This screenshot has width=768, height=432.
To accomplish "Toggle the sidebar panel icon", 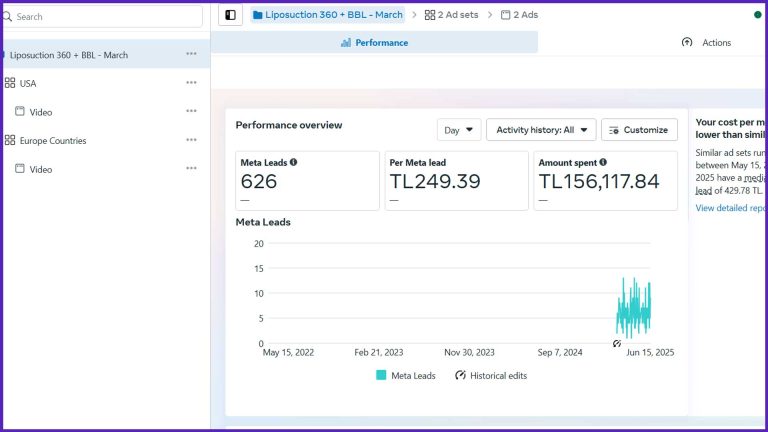I will pyautogui.click(x=230, y=15).
